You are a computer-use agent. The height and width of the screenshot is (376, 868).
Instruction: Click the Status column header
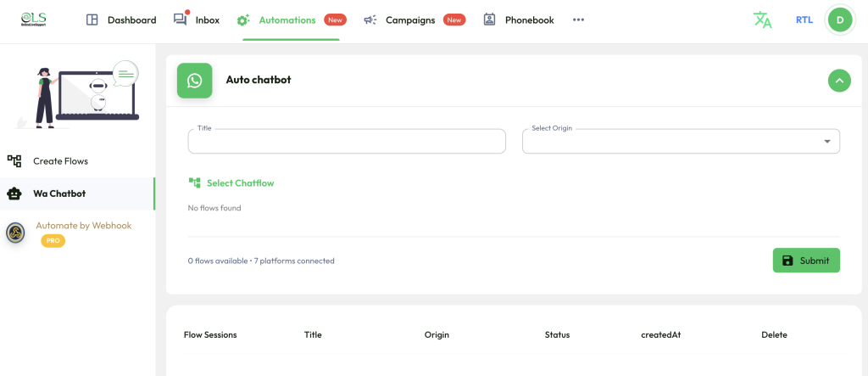pyautogui.click(x=557, y=335)
